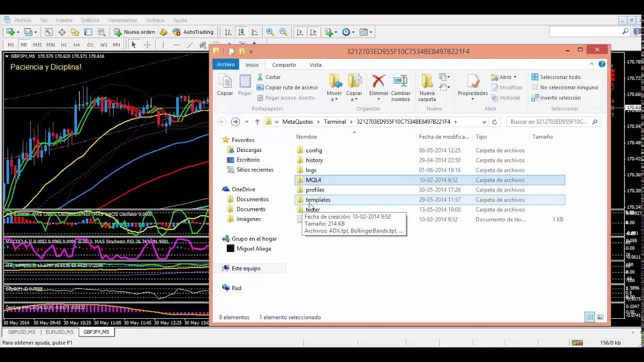The width and height of the screenshot is (644, 362).
Task: Click the Cambiar nombre icon
Action: (x=400, y=81)
